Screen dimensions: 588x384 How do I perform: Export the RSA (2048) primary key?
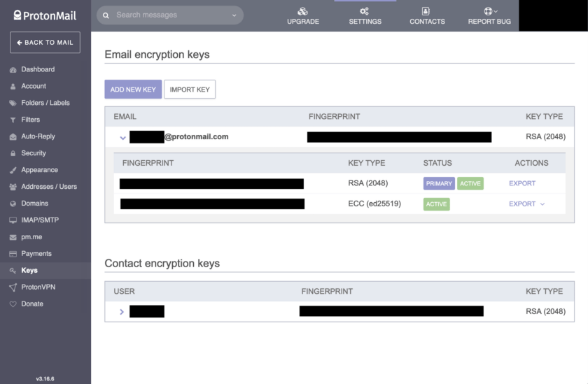click(522, 183)
